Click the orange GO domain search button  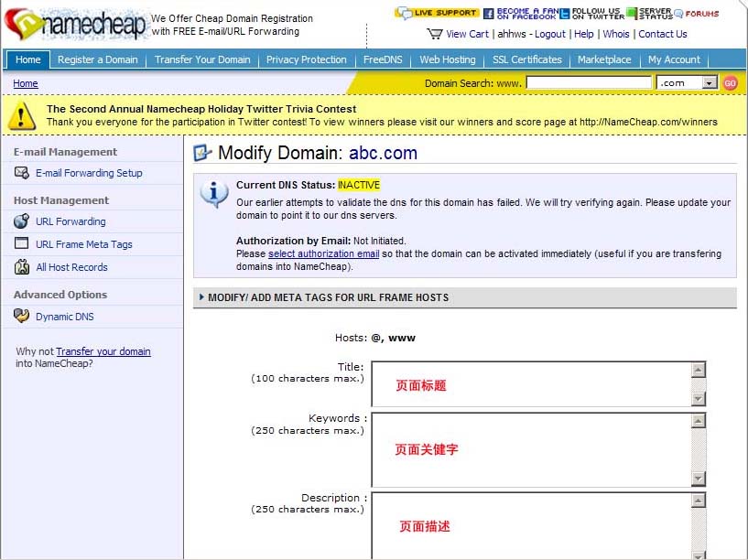pyautogui.click(x=730, y=82)
